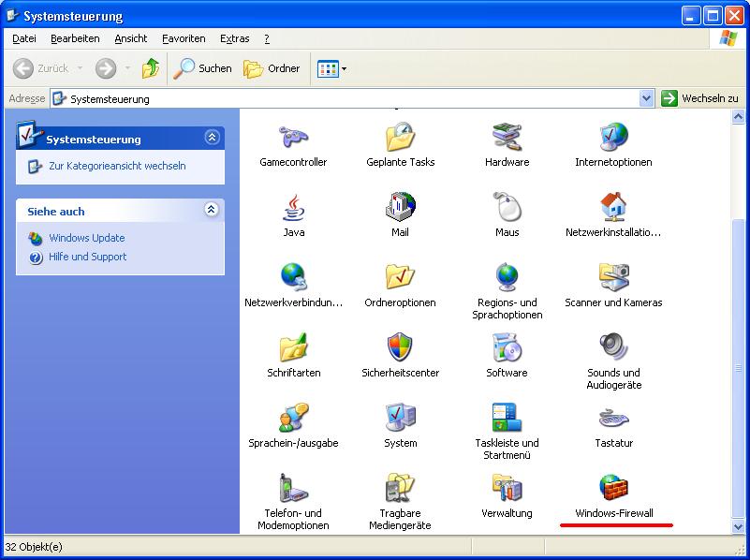The width and height of the screenshot is (750, 560).
Task: Click the scrollbar up arrow
Action: point(738,116)
